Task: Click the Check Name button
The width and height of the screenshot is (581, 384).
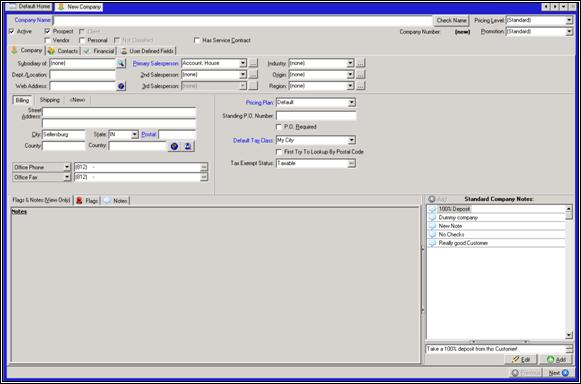Action: [x=451, y=20]
